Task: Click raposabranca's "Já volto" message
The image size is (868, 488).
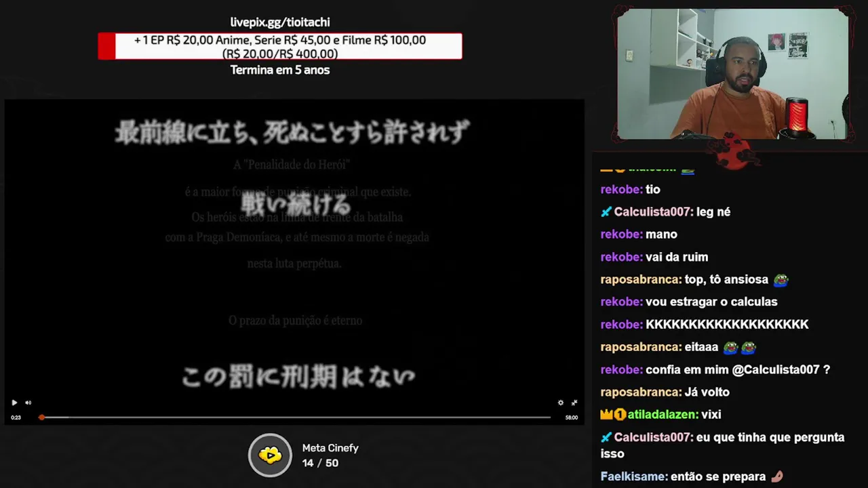Action: (665, 392)
